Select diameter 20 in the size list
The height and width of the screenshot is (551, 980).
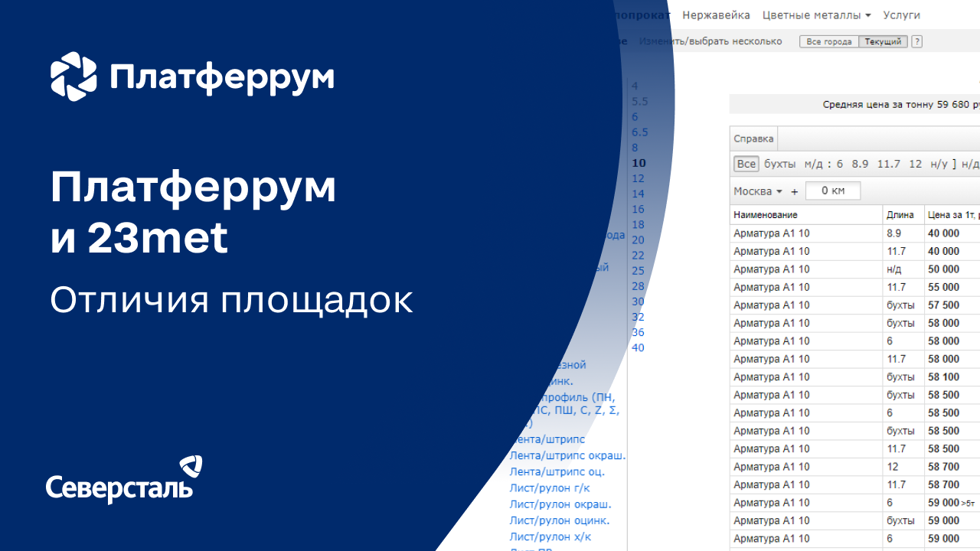(638, 240)
